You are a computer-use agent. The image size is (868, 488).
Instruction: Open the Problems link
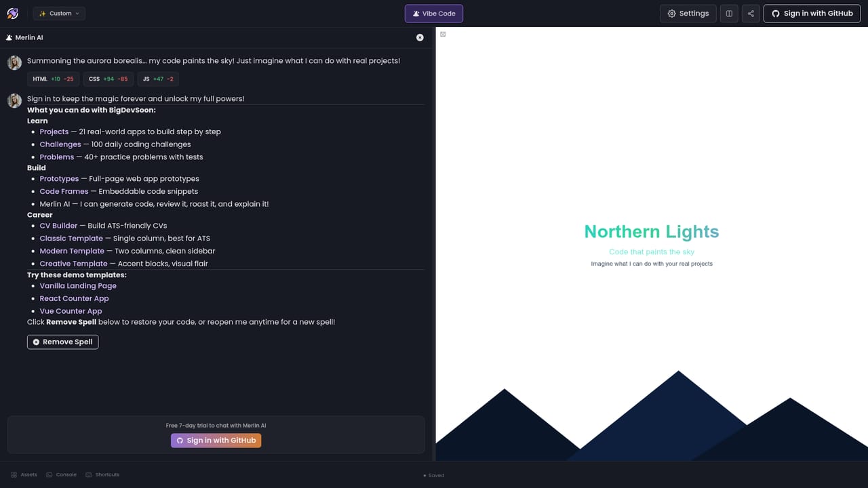57,157
